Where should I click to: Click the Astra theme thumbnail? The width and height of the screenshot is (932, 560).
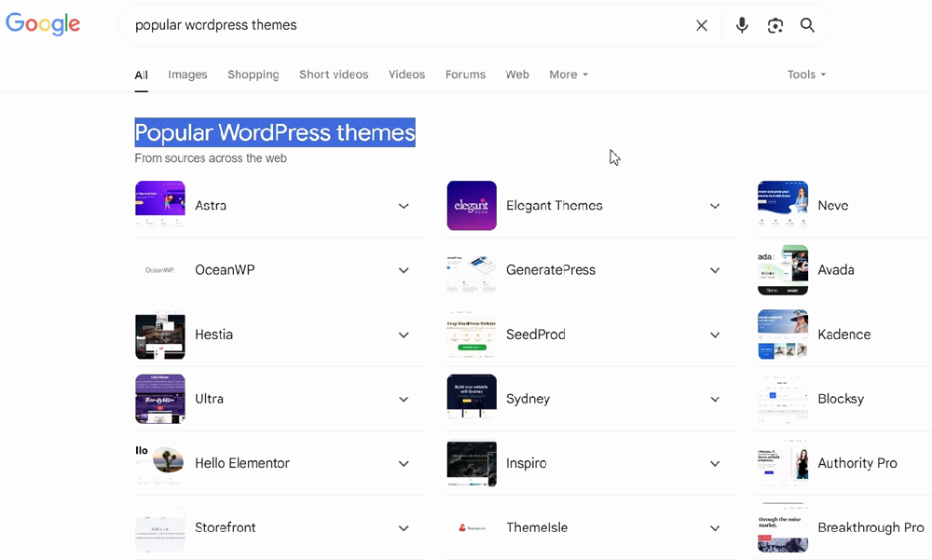(x=160, y=205)
